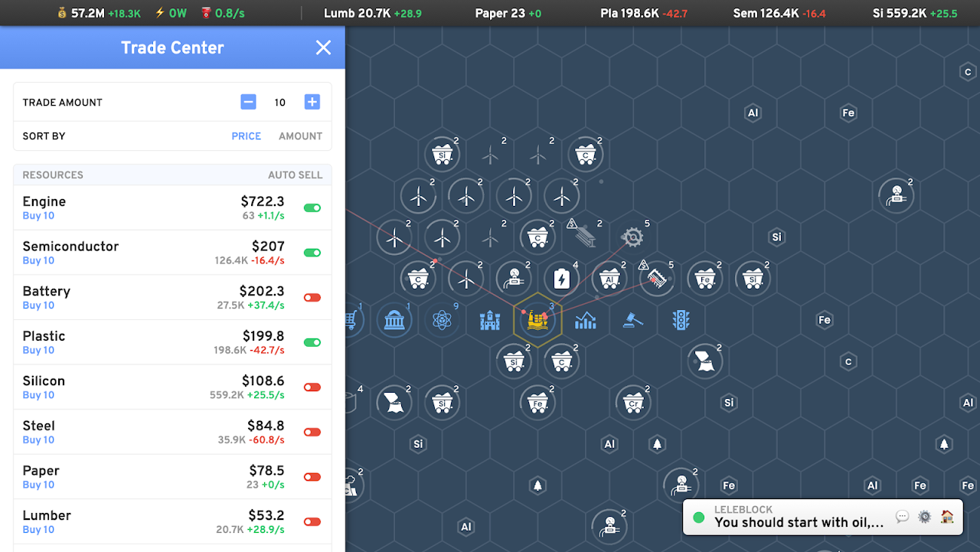Select the Al mine cart building

(609, 279)
